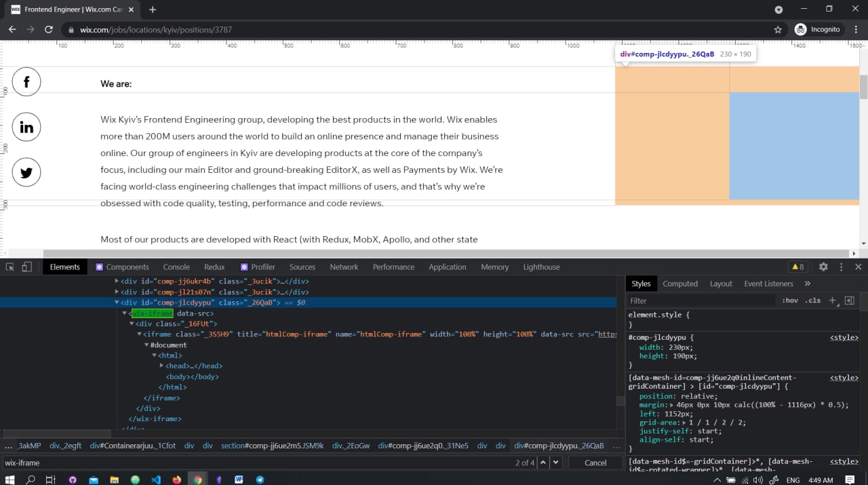The height and width of the screenshot is (485, 868).
Task: Open the Memory tab
Action: 495,267
